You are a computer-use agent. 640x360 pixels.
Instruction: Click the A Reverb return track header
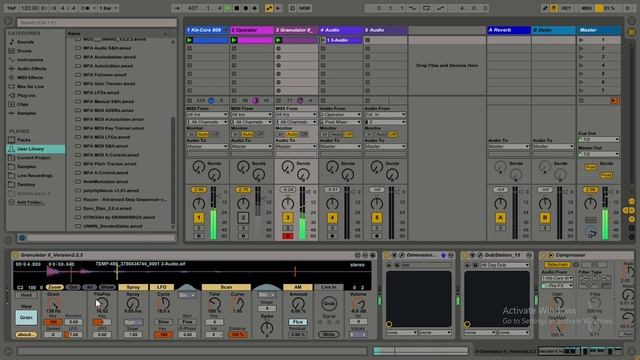tap(509, 30)
